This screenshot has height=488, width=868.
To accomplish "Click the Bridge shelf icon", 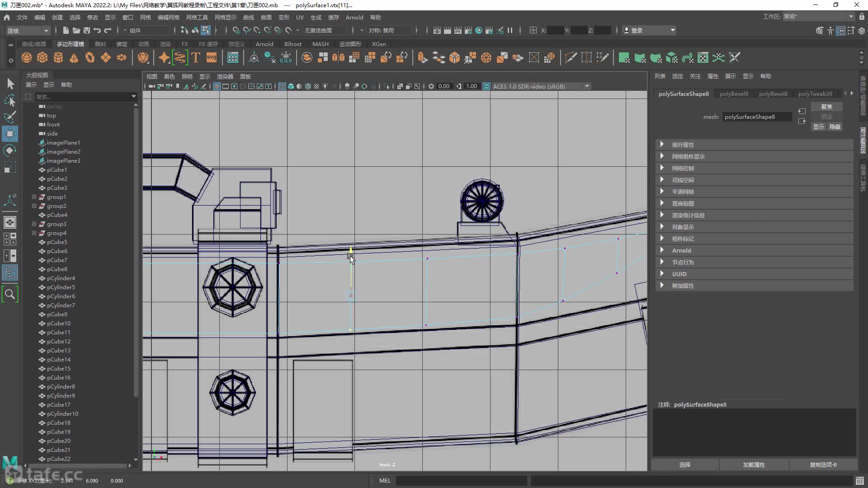I will [x=439, y=58].
